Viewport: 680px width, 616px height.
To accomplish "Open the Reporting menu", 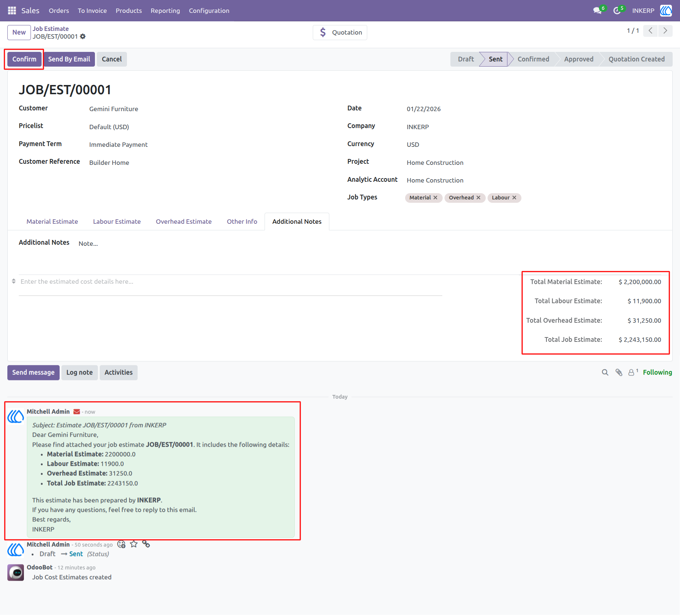I will pos(165,11).
